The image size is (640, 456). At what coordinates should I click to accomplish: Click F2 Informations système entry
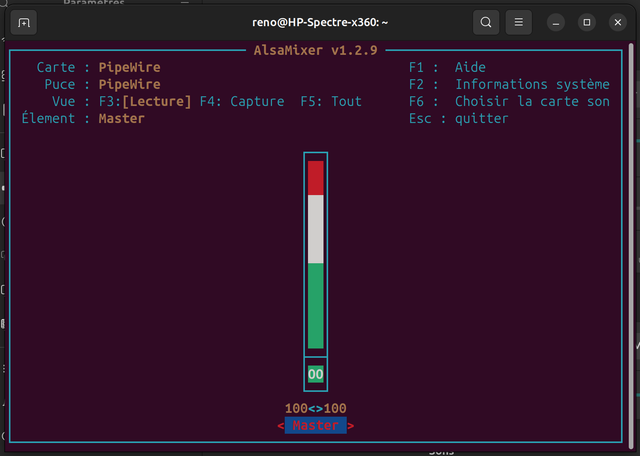pos(509,84)
